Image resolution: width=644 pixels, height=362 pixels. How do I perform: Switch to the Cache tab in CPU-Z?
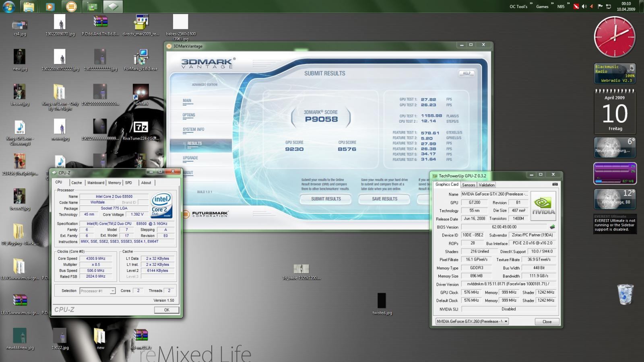(76, 183)
